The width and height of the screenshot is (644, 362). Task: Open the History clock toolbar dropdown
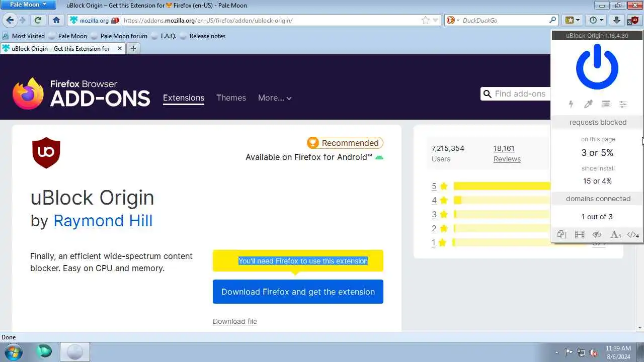click(x=597, y=20)
